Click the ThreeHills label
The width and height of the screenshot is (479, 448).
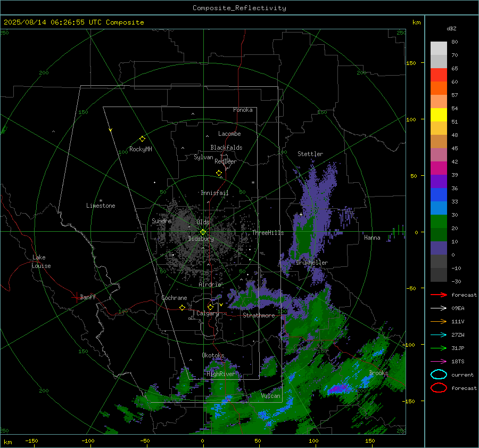pyautogui.click(x=268, y=233)
